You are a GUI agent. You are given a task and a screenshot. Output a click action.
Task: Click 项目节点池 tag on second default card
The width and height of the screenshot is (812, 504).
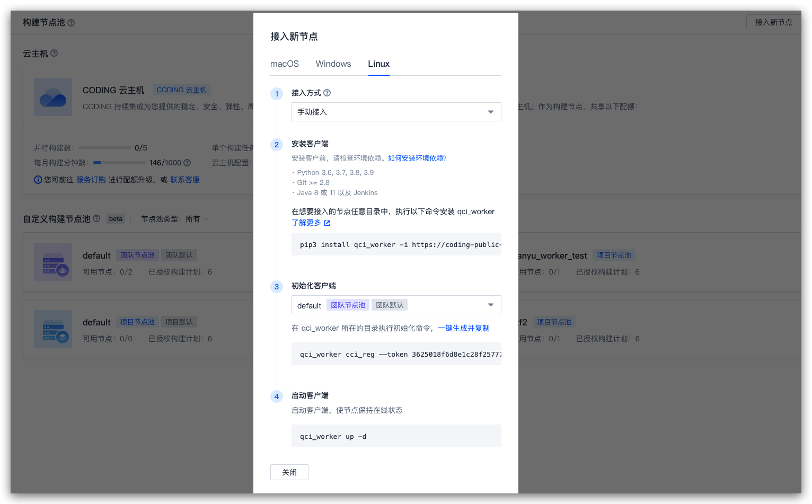(137, 322)
